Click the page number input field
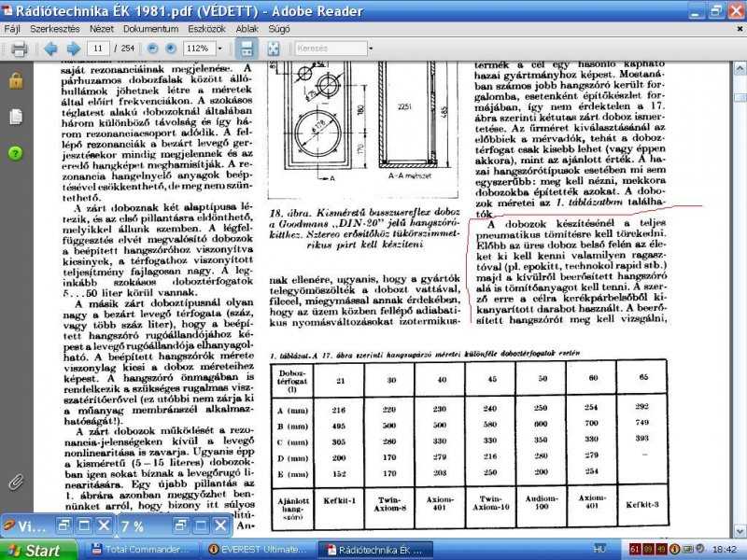 pyautogui.click(x=98, y=49)
